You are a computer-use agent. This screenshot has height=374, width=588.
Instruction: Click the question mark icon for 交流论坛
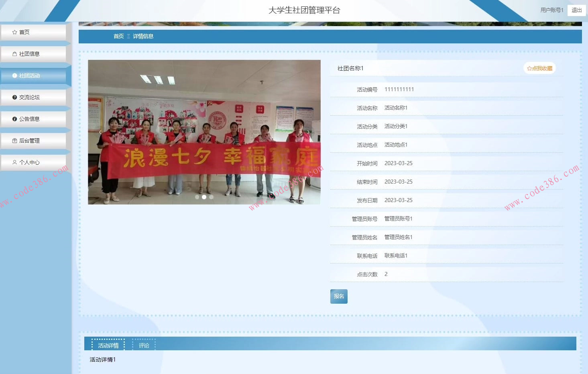click(15, 97)
